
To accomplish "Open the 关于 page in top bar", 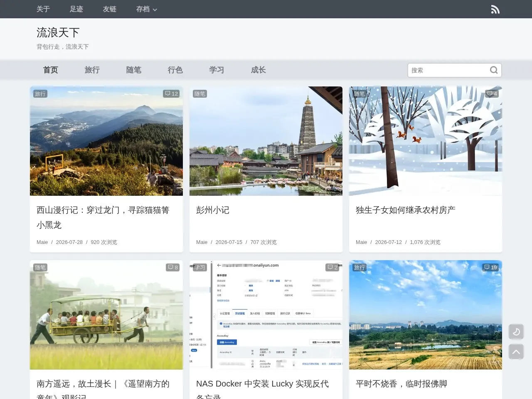I will click(x=43, y=9).
